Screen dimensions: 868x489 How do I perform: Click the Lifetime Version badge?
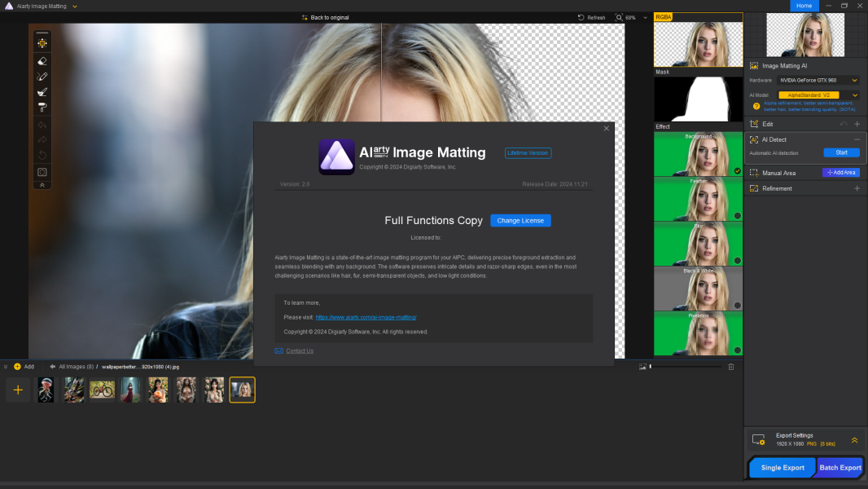point(528,153)
